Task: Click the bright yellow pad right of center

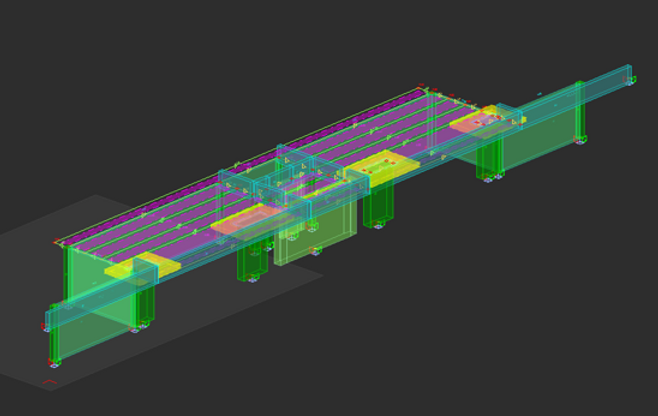Action: click(383, 167)
